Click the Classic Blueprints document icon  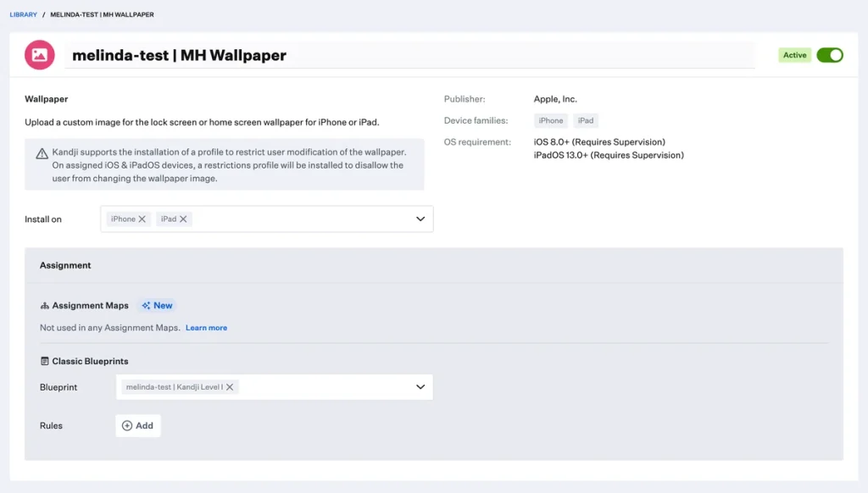[45, 361]
